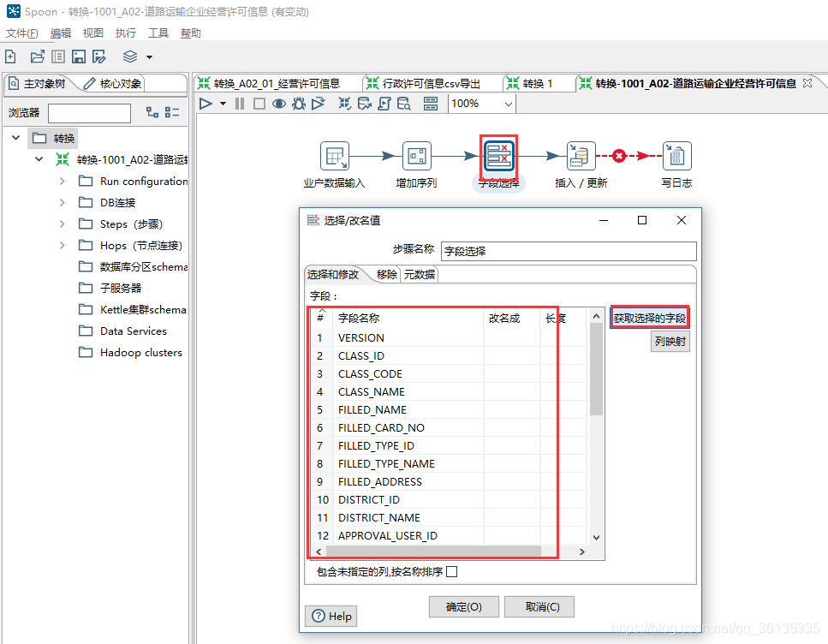Open the 元数据 tab in dialog
828x644 pixels.
click(x=420, y=274)
